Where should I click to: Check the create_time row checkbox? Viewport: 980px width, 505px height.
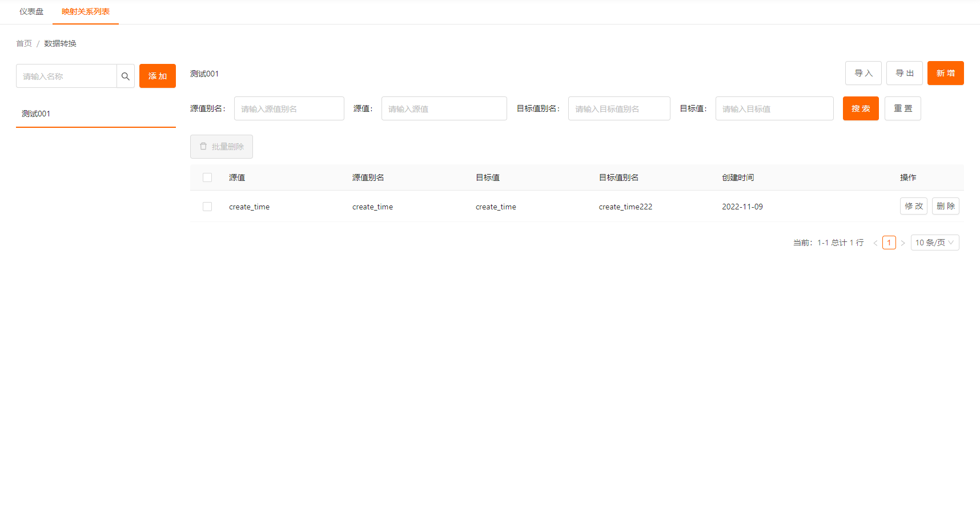207,207
